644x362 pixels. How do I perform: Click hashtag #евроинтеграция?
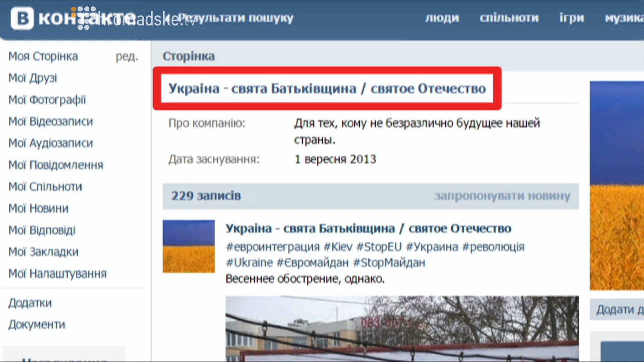coord(273,247)
